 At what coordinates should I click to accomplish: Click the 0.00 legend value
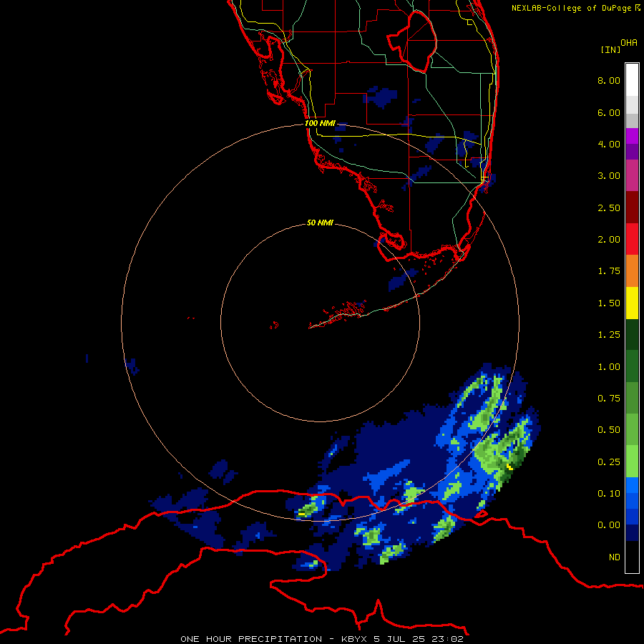[609, 525]
